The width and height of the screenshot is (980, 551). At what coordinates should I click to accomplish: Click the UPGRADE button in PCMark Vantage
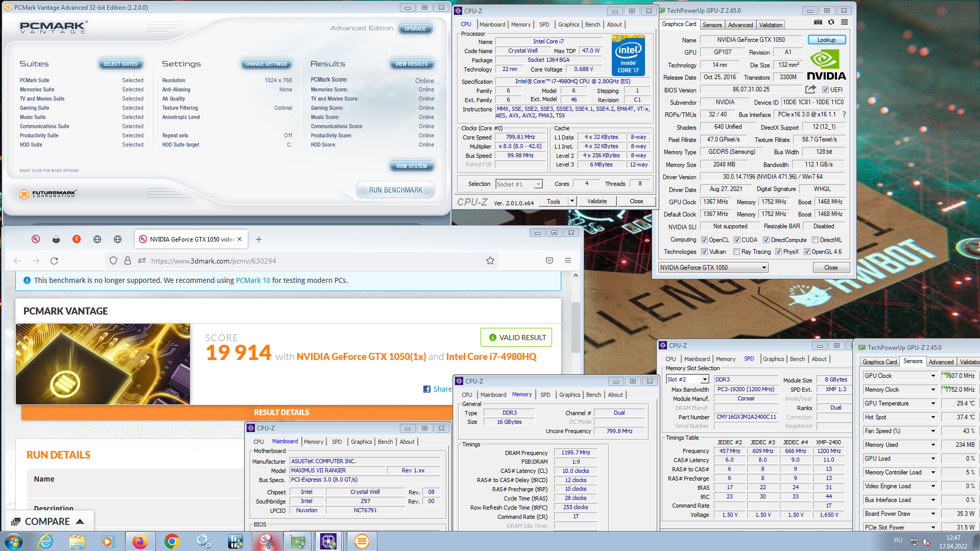coord(415,29)
